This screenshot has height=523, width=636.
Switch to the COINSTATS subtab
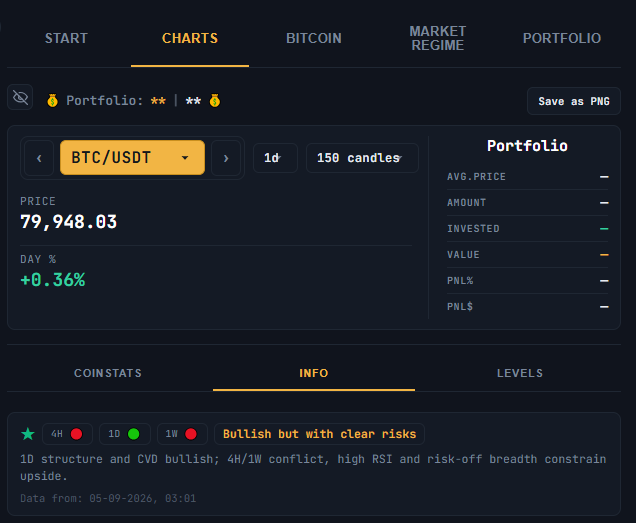tap(108, 373)
